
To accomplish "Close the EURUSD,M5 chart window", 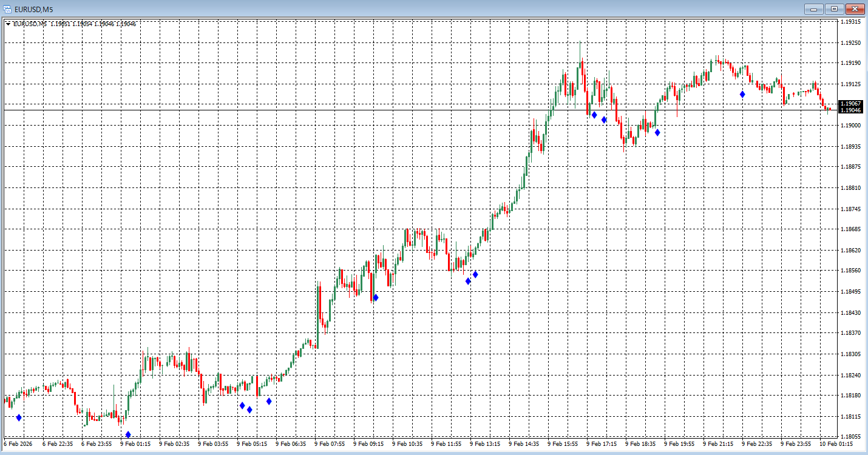I will [x=855, y=8].
